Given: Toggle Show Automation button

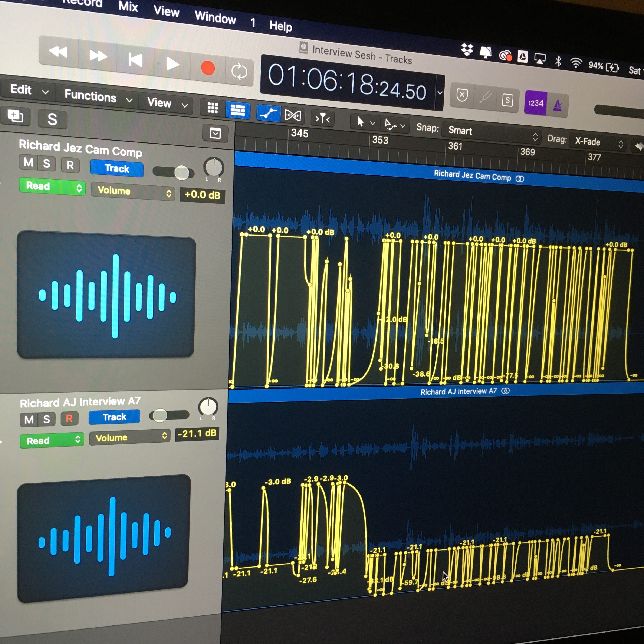Looking at the screenshot, I should tap(269, 113).
